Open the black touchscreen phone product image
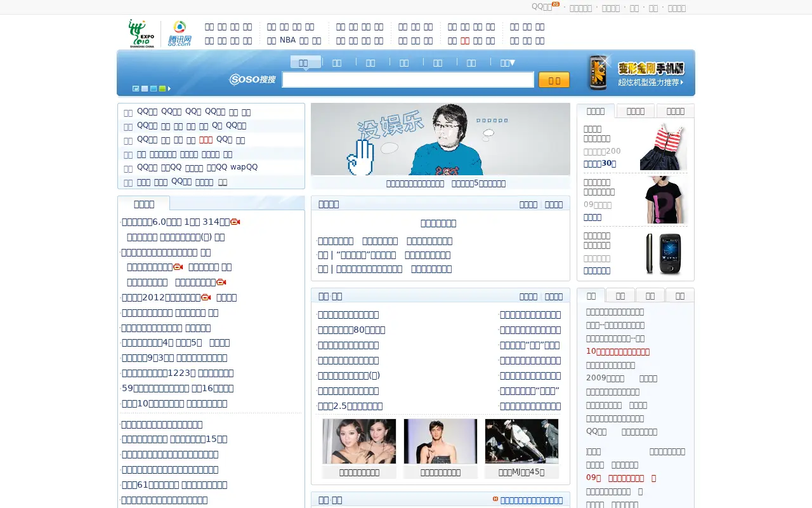812x508 pixels. [x=664, y=253]
